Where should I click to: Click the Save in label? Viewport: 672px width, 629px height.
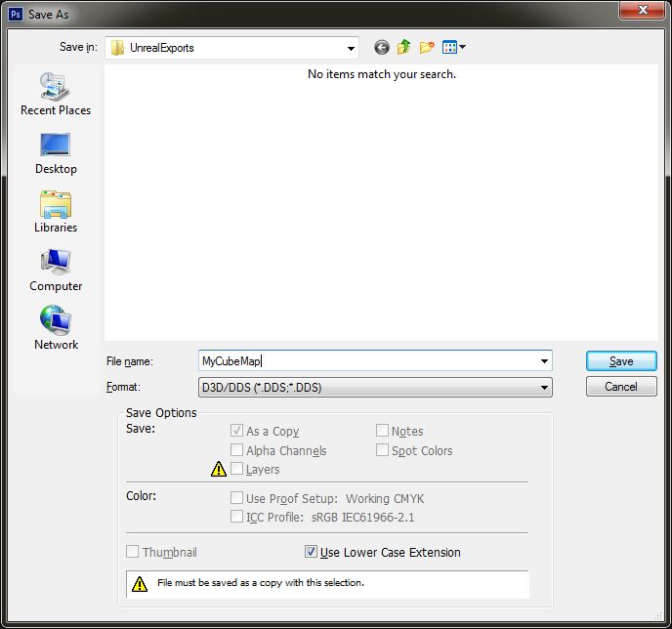78,47
